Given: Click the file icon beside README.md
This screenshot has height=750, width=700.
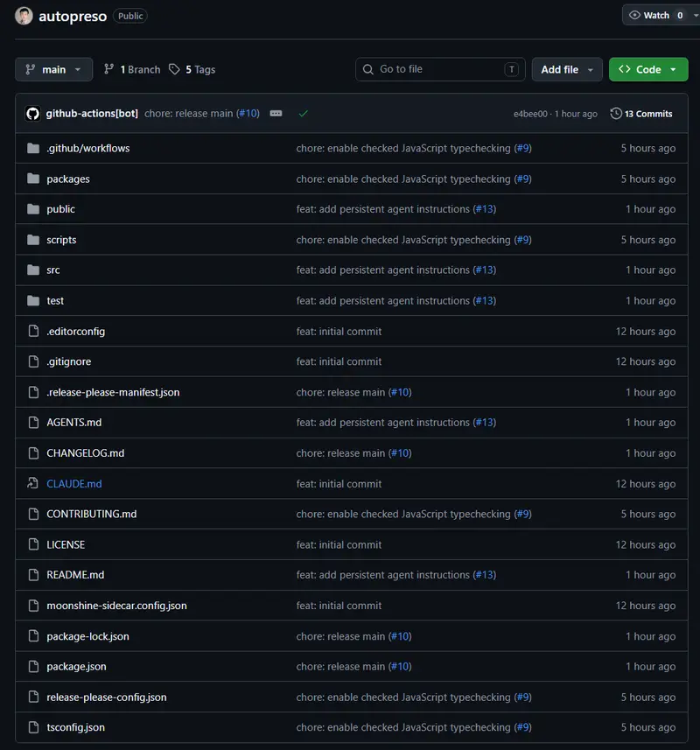Looking at the screenshot, I should coord(33,575).
